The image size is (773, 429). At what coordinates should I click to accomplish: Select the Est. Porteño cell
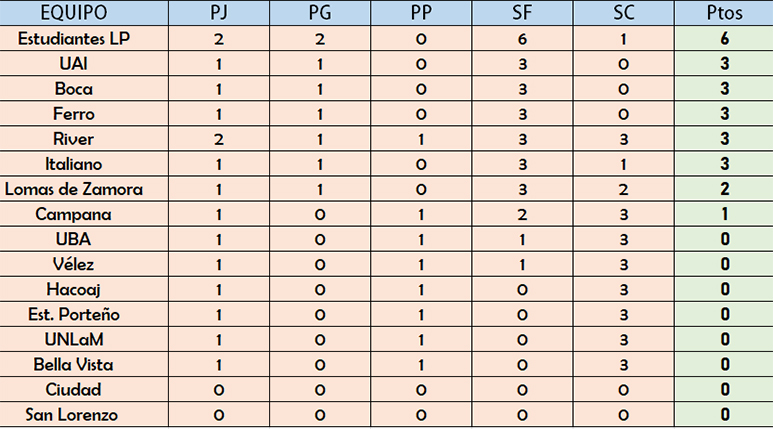click(x=84, y=314)
